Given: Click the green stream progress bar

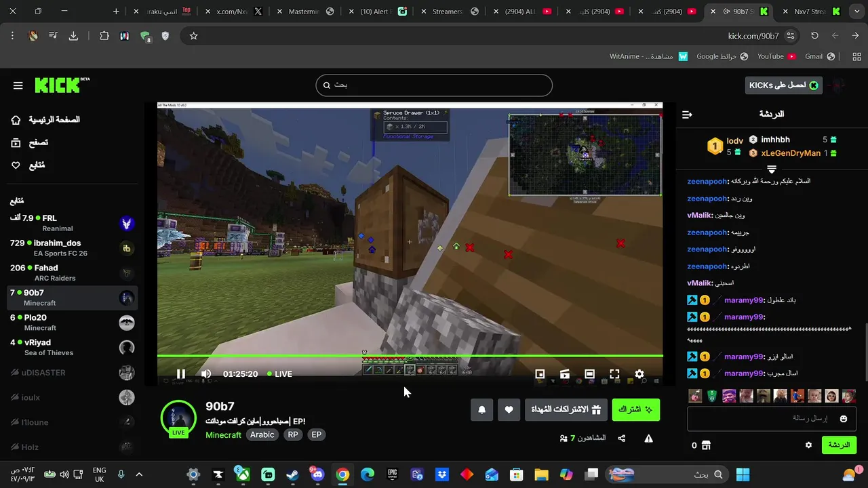Looking at the screenshot, I should [410, 356].
